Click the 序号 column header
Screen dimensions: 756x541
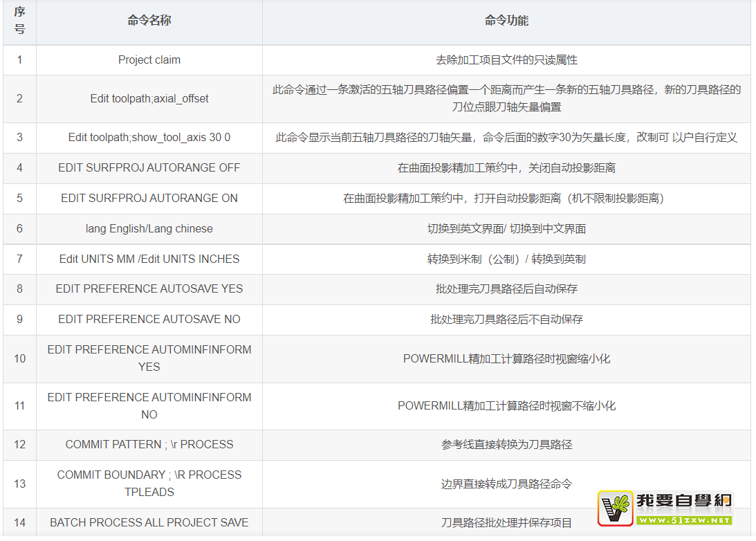(x=19, y=21)
